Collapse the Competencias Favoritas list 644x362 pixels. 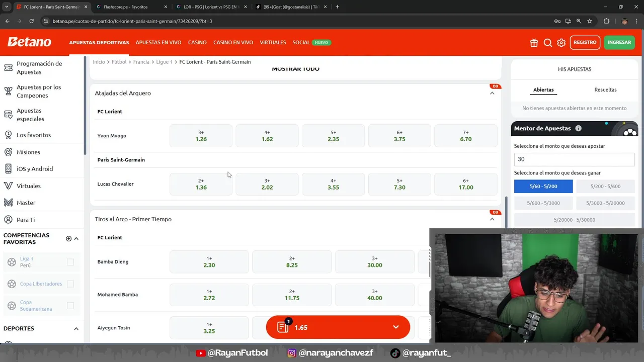click(76, 238)
